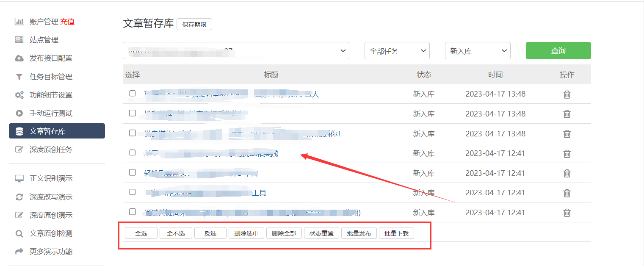Click the magnifier icon for 文章原创检测

[x=19, y=233]
